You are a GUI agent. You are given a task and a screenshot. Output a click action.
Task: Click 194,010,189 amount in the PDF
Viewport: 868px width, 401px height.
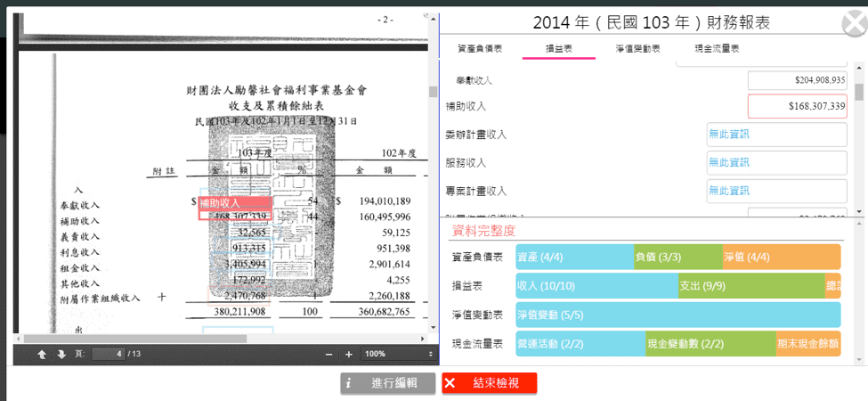[x=385, y=200]
